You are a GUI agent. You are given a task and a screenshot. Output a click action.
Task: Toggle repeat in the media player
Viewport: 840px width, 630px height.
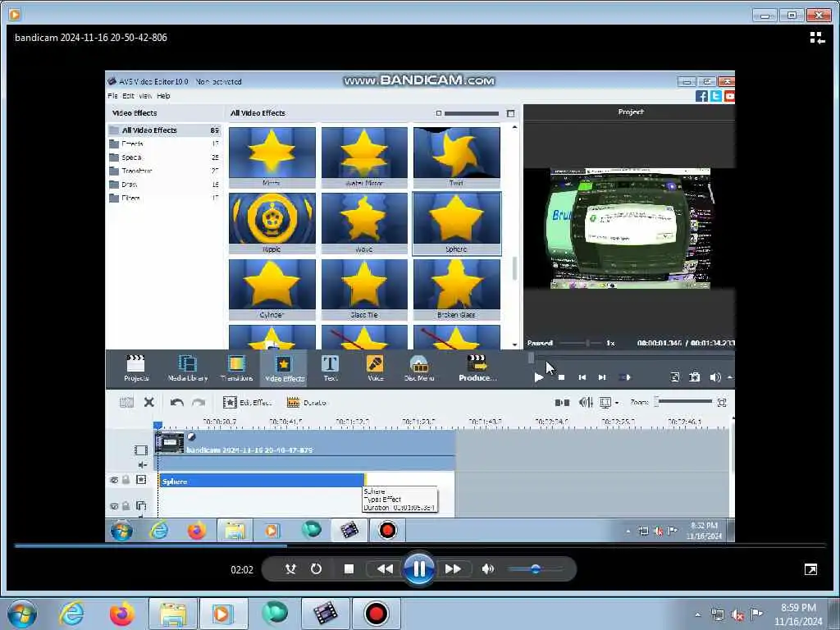tap(316, 569)
